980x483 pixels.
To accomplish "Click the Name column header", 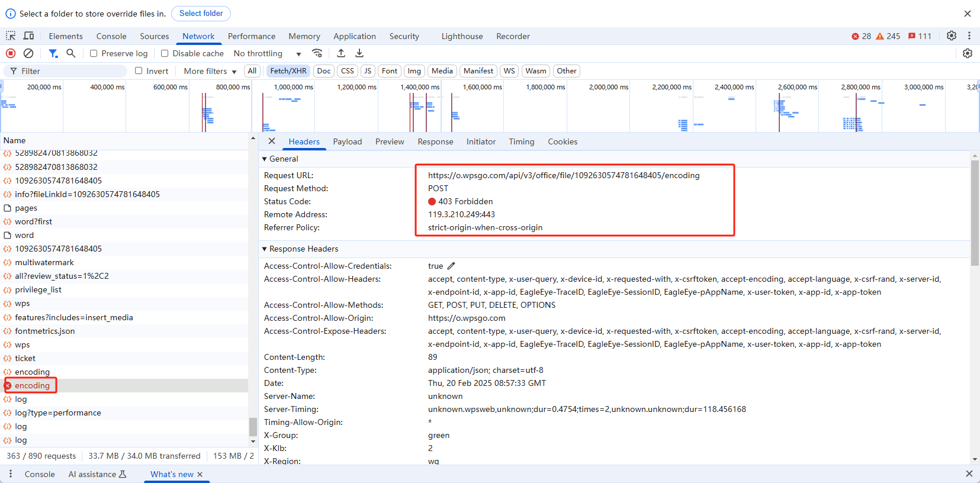I will tap(126, 140).
